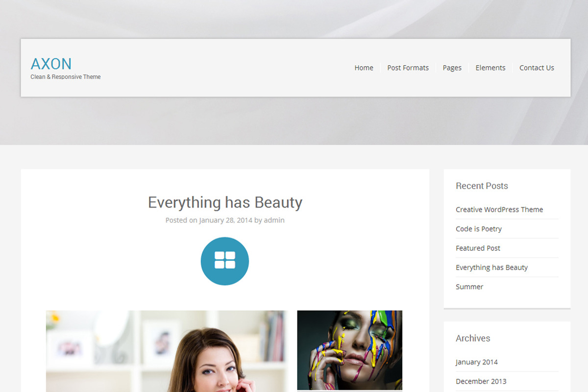Open Everything has Beauty in Recent Posts
The height and width of the screenshot is (392, 588).
click(x=491, y=267)
